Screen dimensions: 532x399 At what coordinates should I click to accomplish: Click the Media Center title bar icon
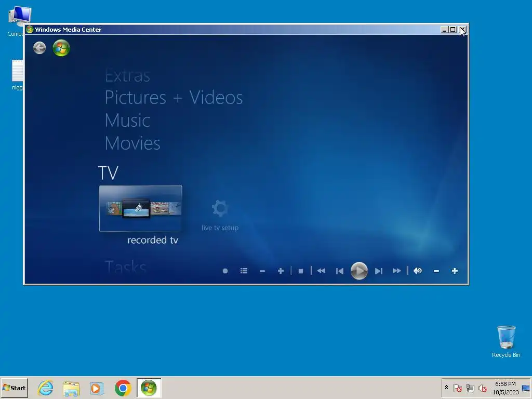point(30,30)
